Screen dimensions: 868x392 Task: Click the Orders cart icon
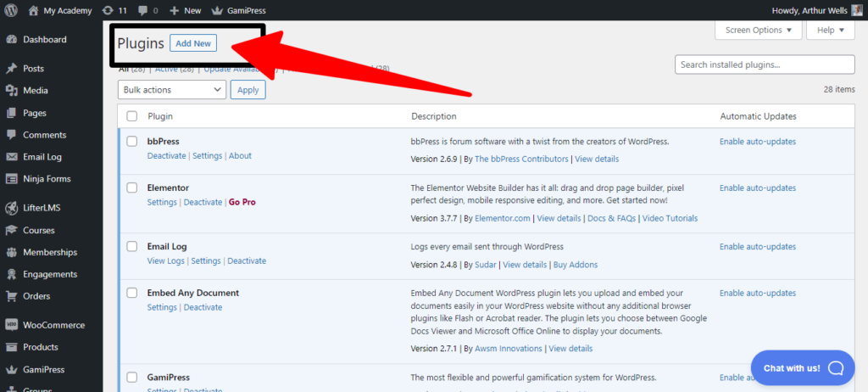[x=11, y=296]
